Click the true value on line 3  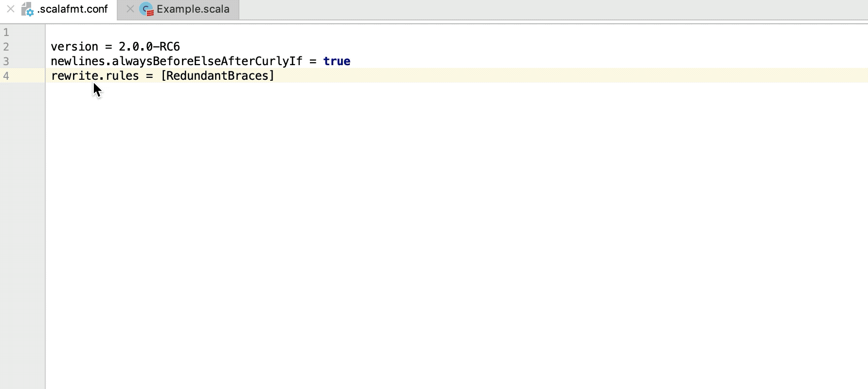click(337, 61)
